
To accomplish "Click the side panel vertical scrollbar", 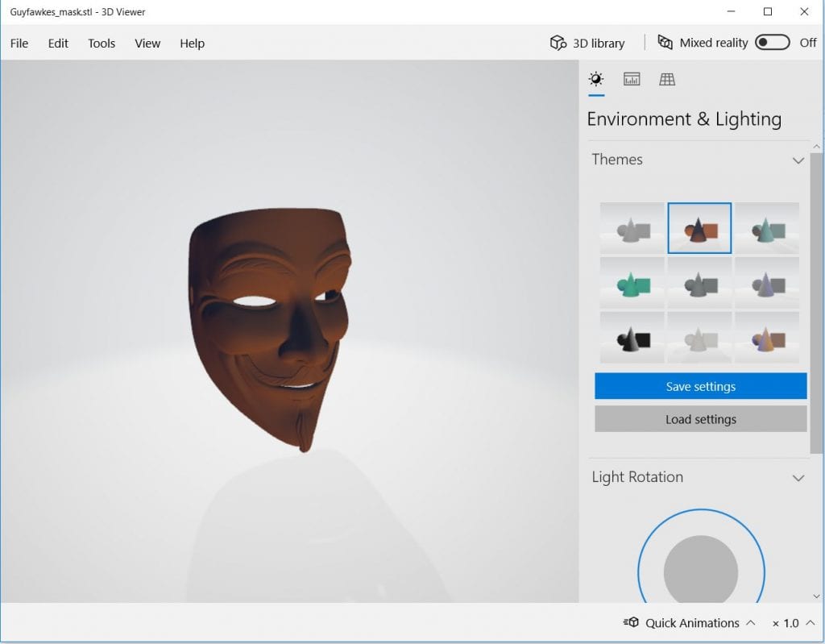I will click(817, 298).
